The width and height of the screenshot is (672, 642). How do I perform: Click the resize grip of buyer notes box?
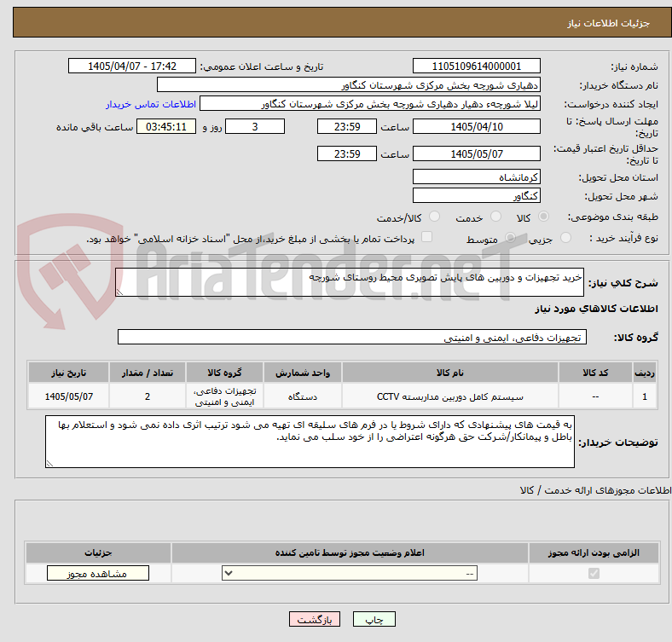click(49, 463)
